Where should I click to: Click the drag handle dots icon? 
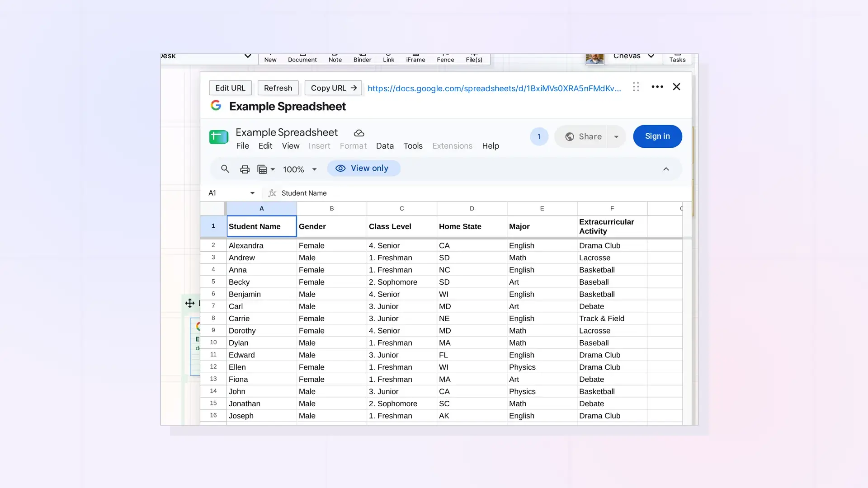click(636, 87)
